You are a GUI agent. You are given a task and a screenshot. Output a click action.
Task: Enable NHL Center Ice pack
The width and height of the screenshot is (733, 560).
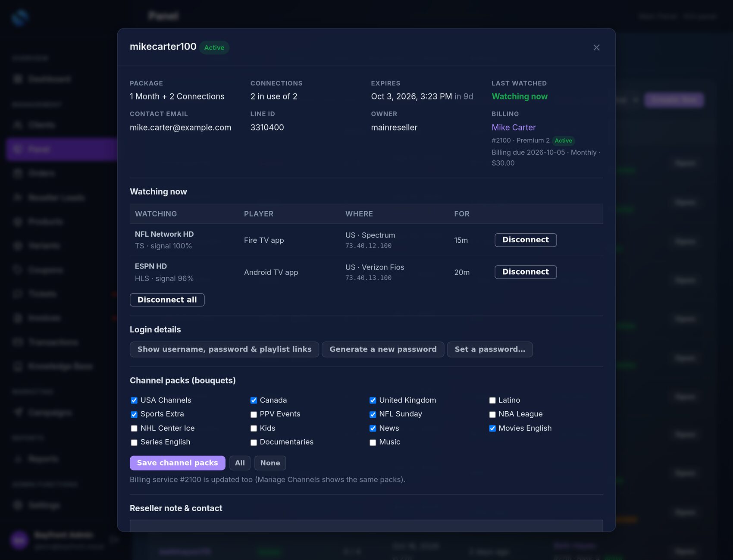coord(134,429)
